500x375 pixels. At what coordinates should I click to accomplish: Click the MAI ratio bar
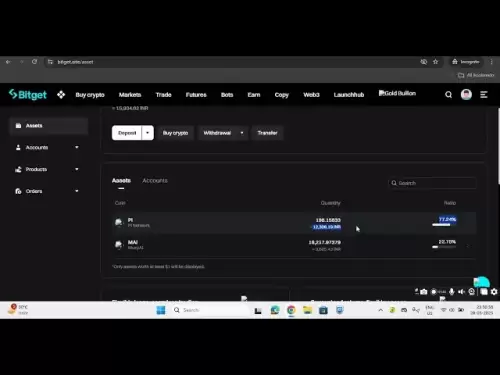444,247
